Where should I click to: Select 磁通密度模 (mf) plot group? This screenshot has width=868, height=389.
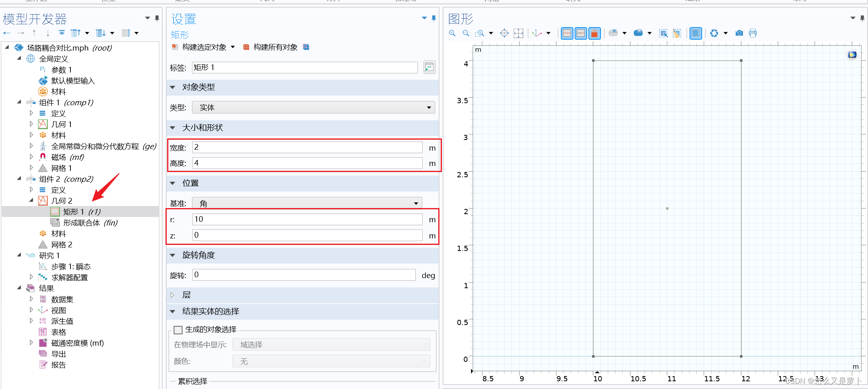(77, 343)
